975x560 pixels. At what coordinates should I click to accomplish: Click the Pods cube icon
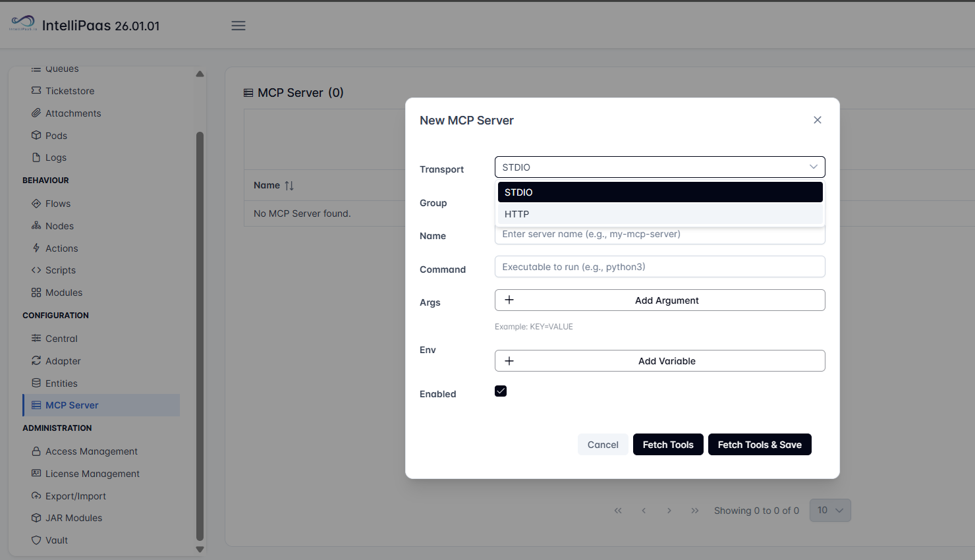click(x=36, y=135)
